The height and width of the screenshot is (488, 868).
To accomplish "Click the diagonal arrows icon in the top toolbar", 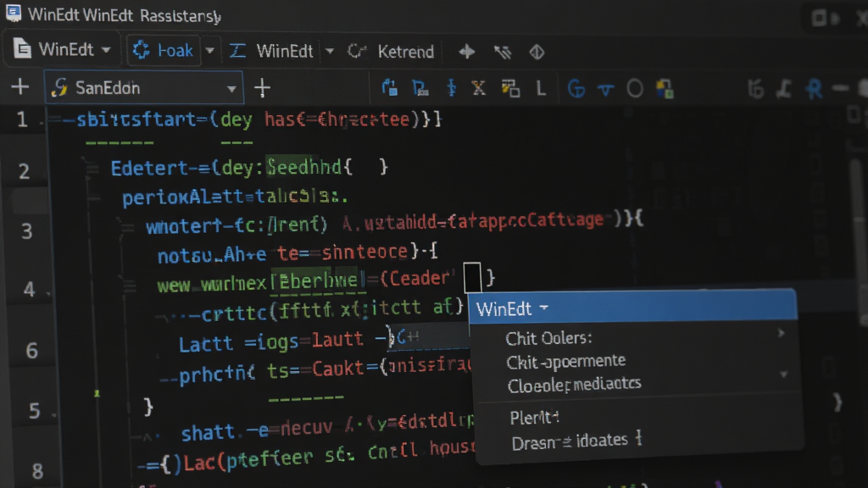I will [503, 53].
